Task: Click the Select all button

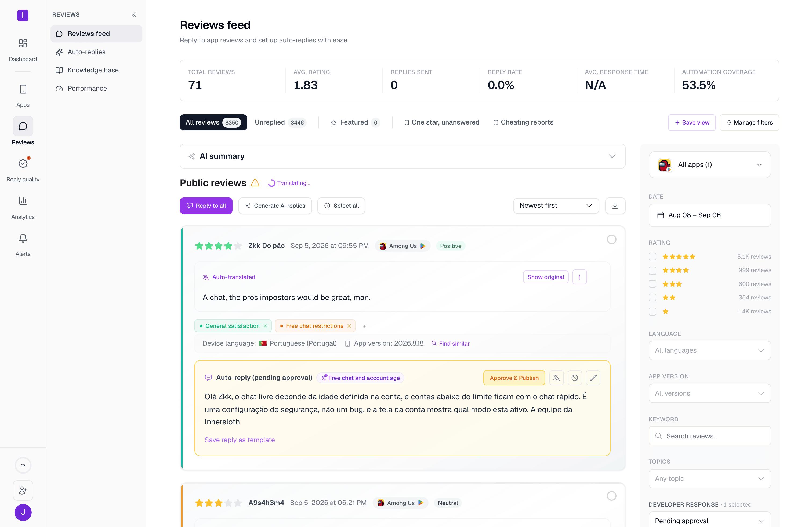Action: coord(341,206)
